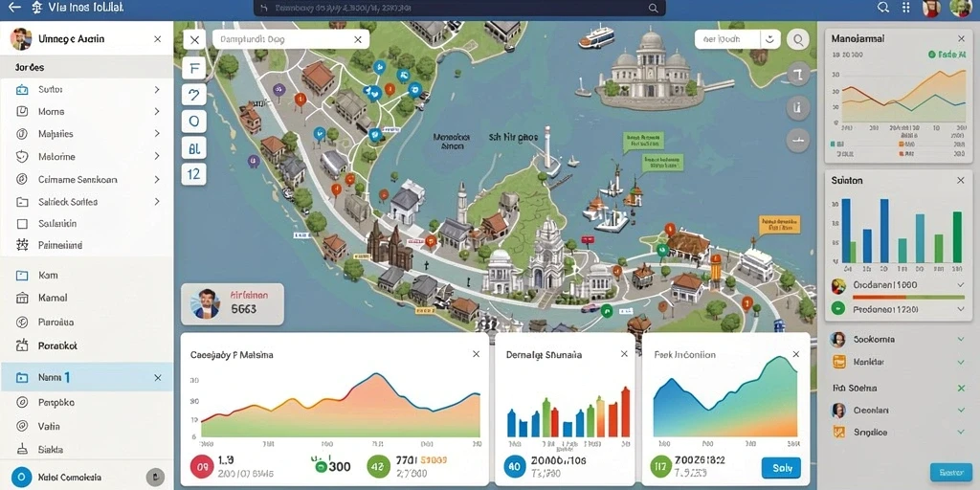Click the blue circle icon beside Xaloi Comolcata

tap(21, 477)
